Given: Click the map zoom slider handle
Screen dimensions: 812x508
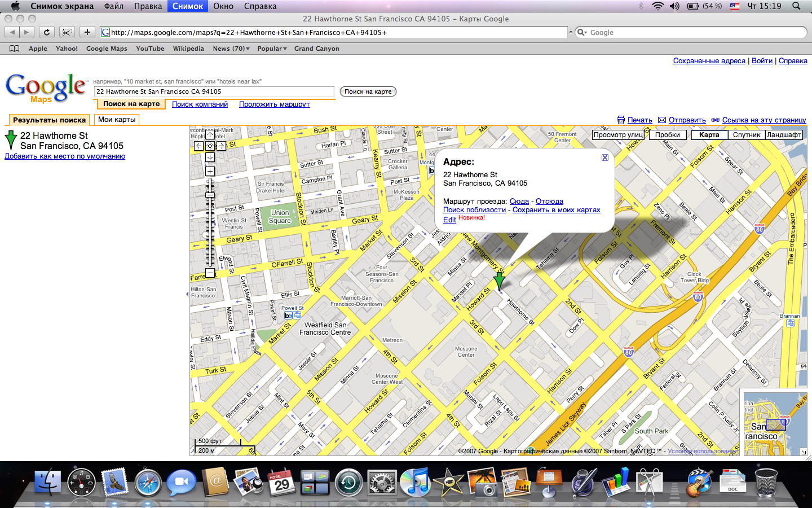Looking at the screenshot, I should click(210, 195).
